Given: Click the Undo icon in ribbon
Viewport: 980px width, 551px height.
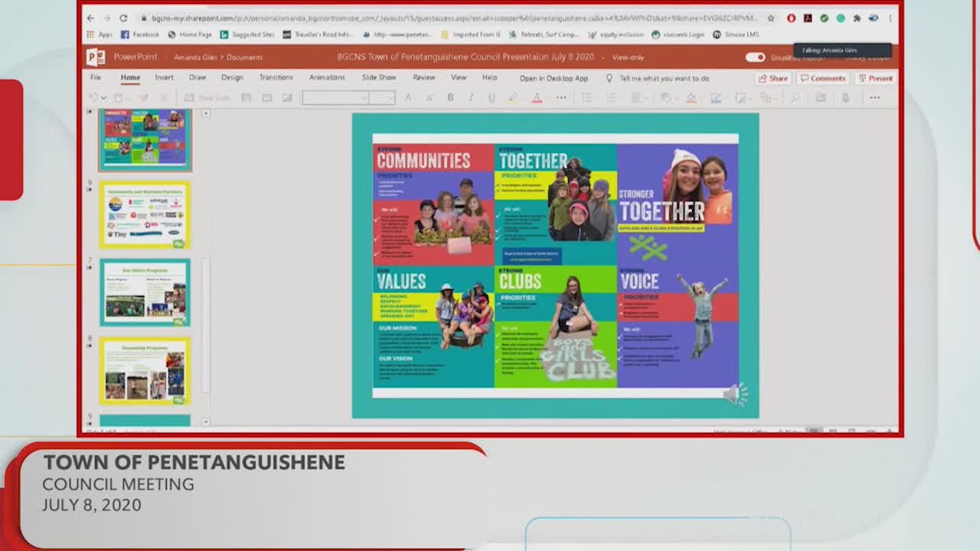Looking at the screenshot, I should point(93,98).
